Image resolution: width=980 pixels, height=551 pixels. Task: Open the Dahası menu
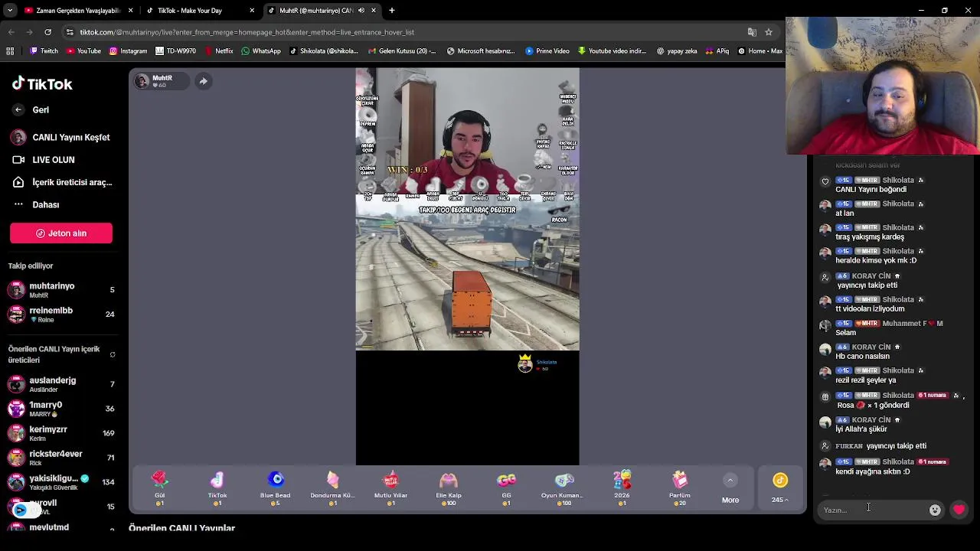pyautogui.click(x=36, y=204)
